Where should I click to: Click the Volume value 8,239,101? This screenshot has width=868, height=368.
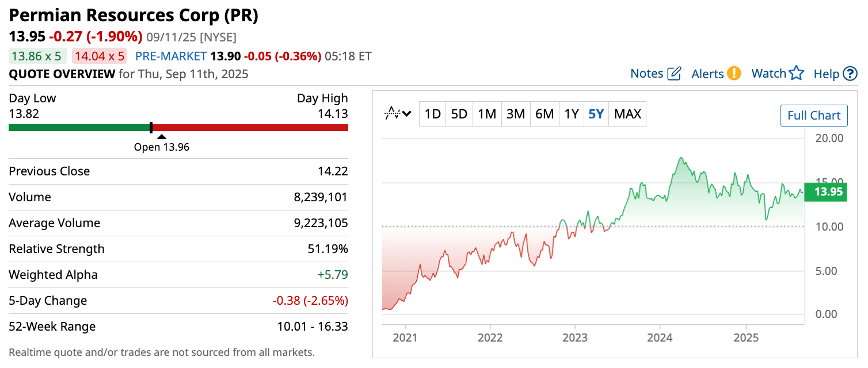coord(321,197)
